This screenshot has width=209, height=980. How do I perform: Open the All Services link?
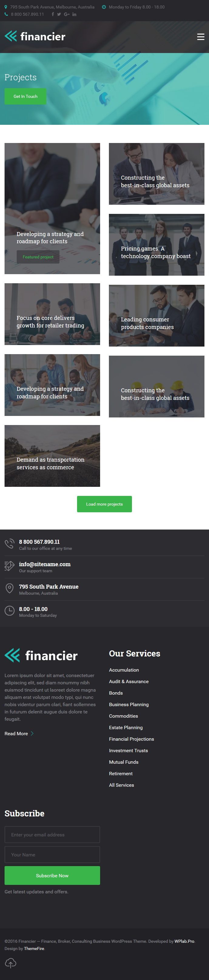coord(121,785)
